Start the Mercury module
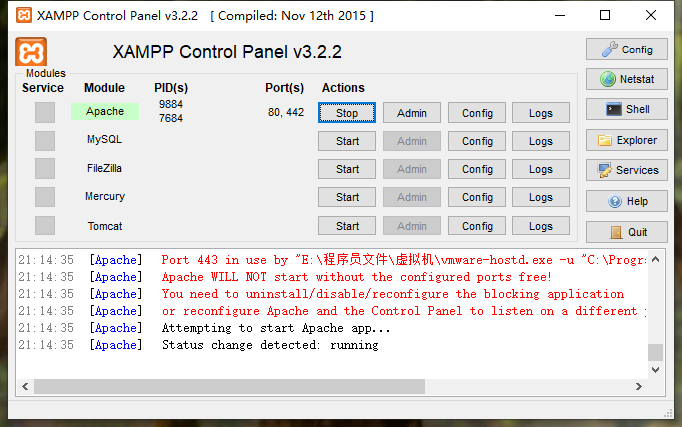682x427 pixels. pyautogui.click(x=347, y=197)
